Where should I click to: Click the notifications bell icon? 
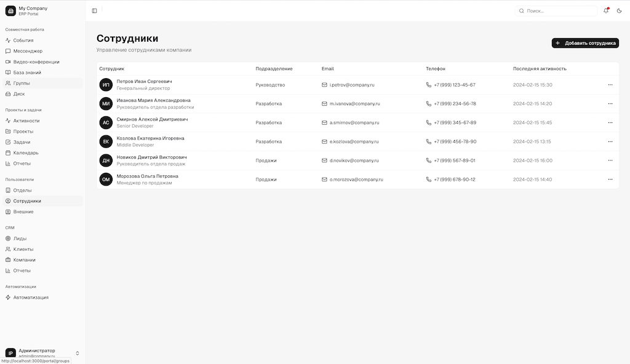click(x=606, y=10)
